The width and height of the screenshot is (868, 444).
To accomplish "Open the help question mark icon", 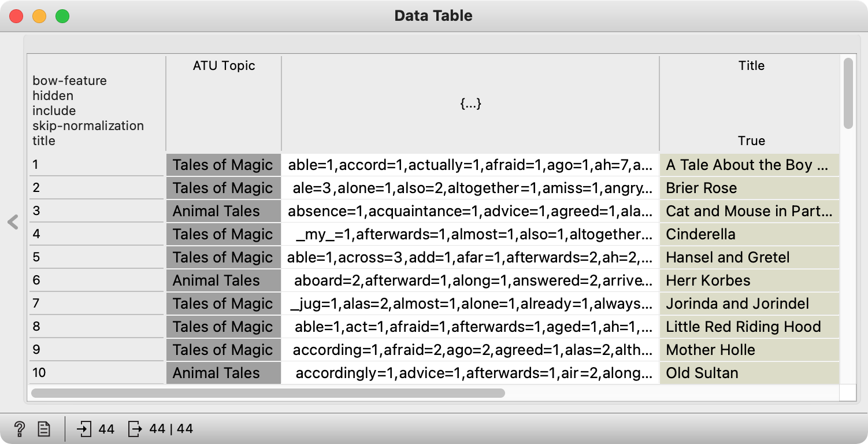I will click(19, 429).
